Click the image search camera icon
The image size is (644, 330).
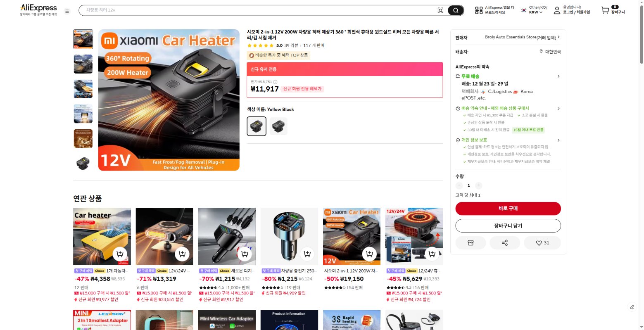[440, 10]
